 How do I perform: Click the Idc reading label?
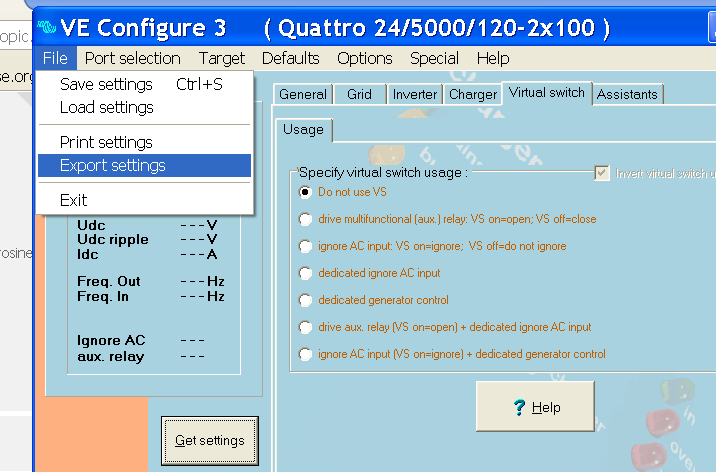point(88,254)
